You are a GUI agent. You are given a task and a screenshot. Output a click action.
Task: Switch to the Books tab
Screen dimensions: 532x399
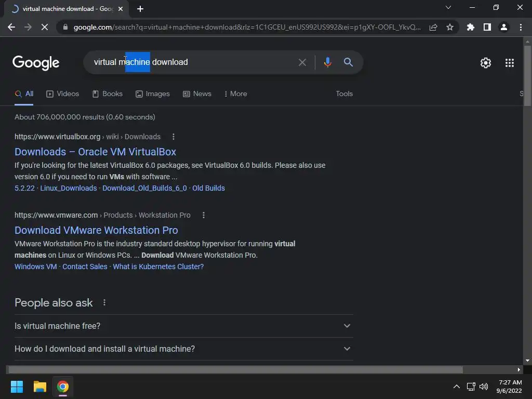[x=107, y=94]
